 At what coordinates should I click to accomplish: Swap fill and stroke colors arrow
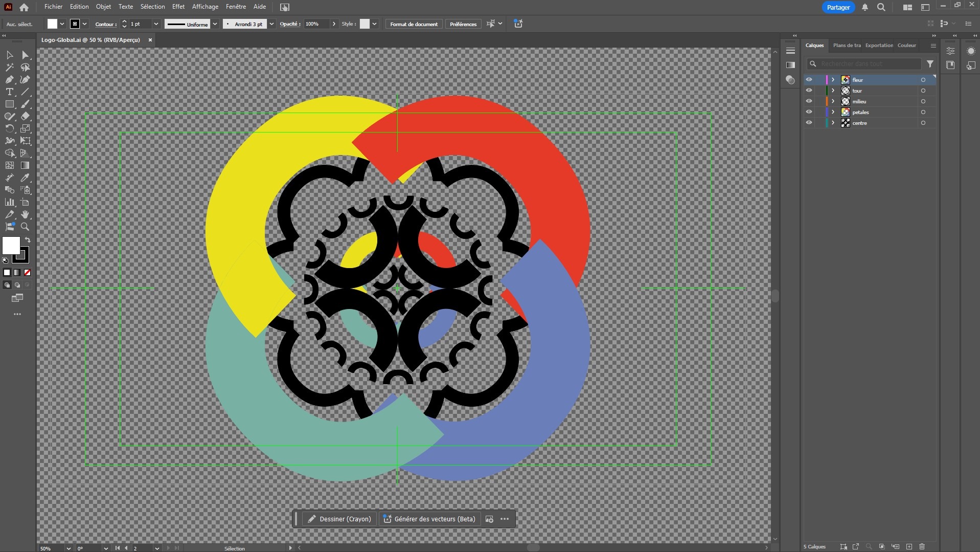tap(28, 240)
